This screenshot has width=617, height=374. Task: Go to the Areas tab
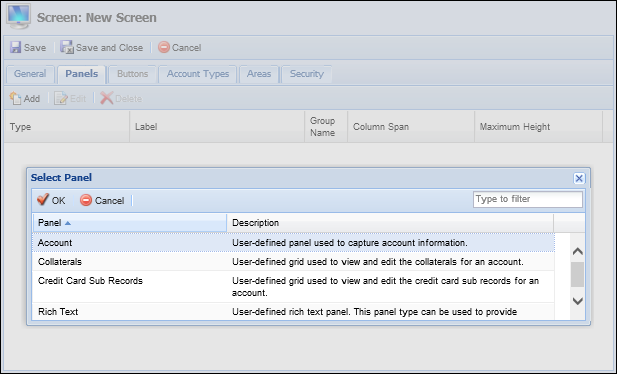point(259,74)
